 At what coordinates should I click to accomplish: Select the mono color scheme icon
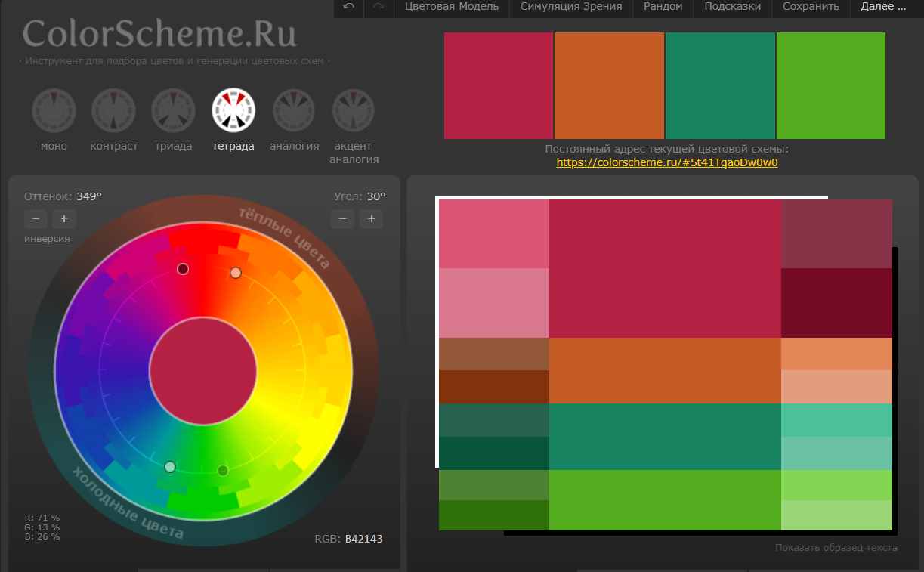click(54, 110)
